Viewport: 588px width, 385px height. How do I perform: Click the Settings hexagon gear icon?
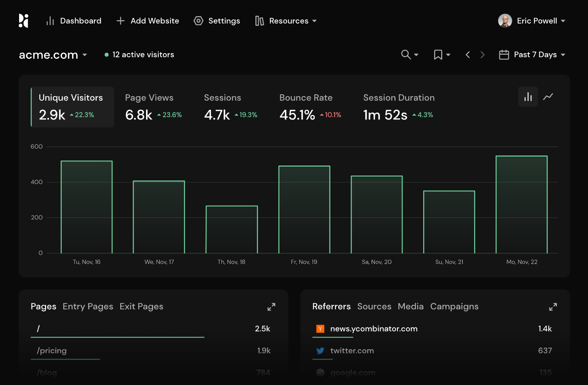pyautogui.click(x=198, y=21)
